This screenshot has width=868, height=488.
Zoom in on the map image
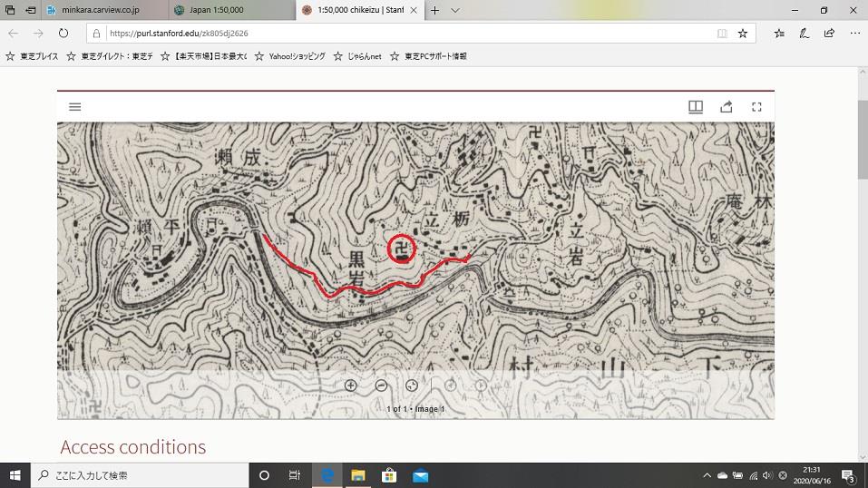click(350, 386)
